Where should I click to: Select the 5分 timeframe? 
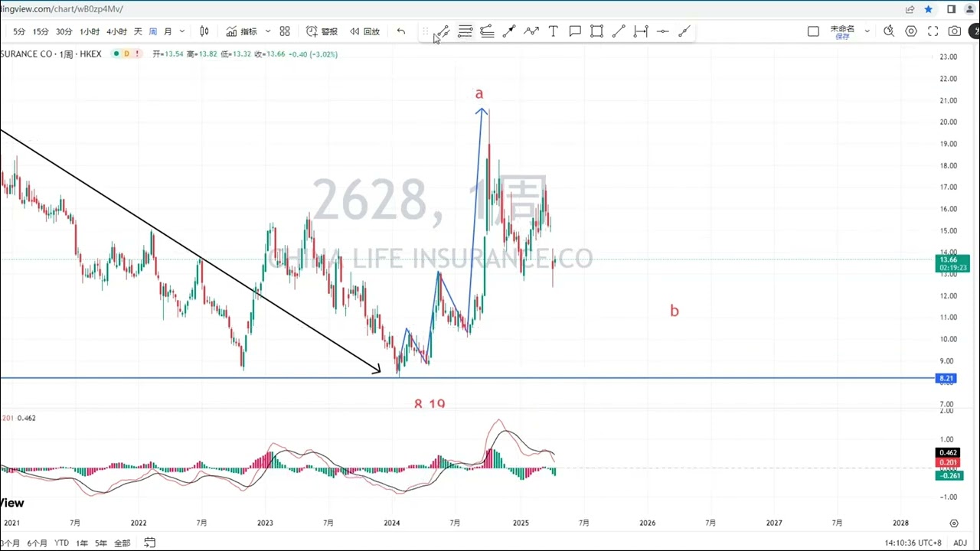(x=19, y=31)
